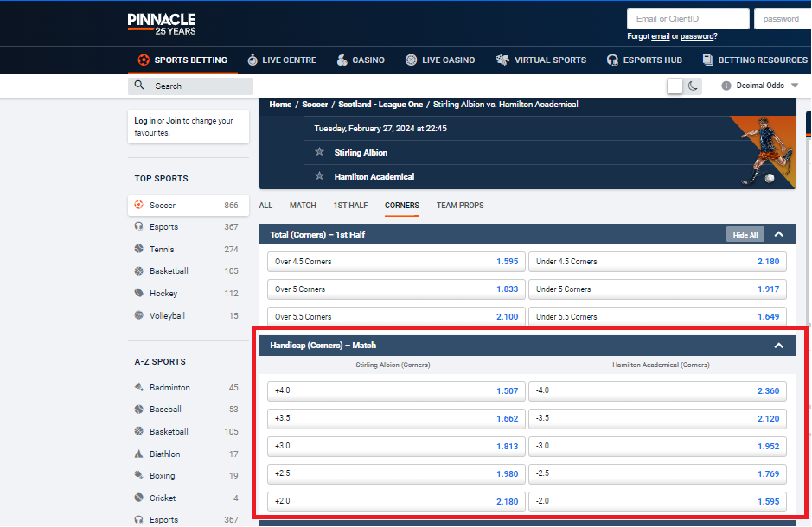Click the forgot password link
Image resolution: width=812 pixels, height=527 pixels.
(697, 36)
